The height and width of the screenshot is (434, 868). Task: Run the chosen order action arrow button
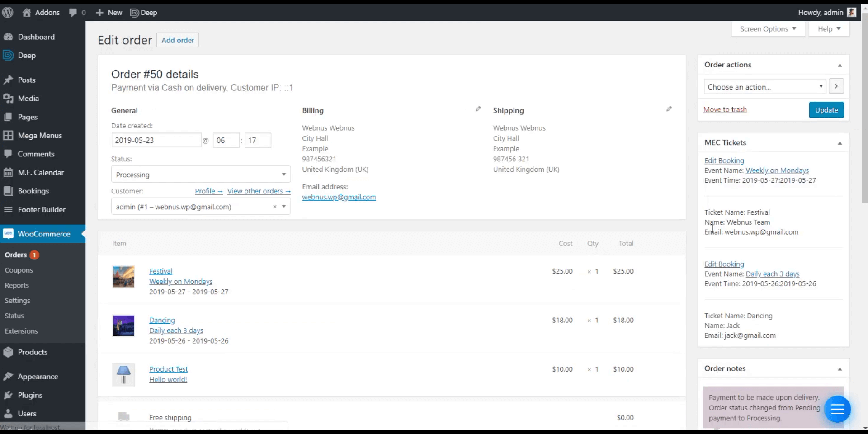click(836, 86)
